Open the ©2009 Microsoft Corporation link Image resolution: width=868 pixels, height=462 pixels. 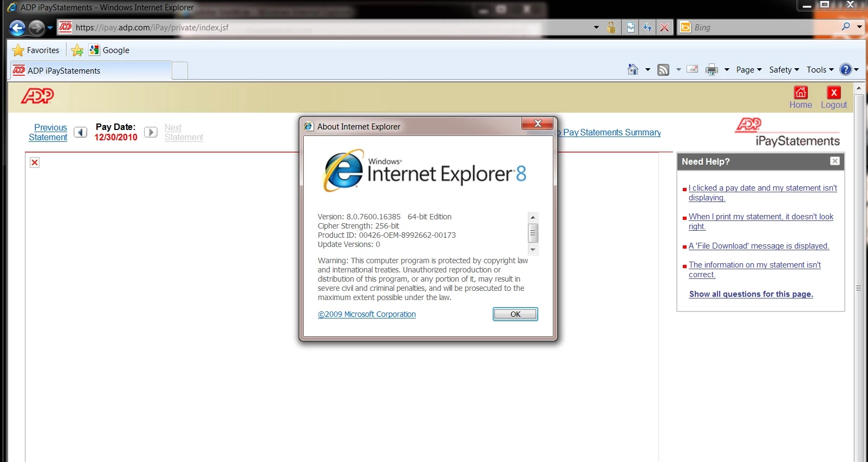coord(367,314)
